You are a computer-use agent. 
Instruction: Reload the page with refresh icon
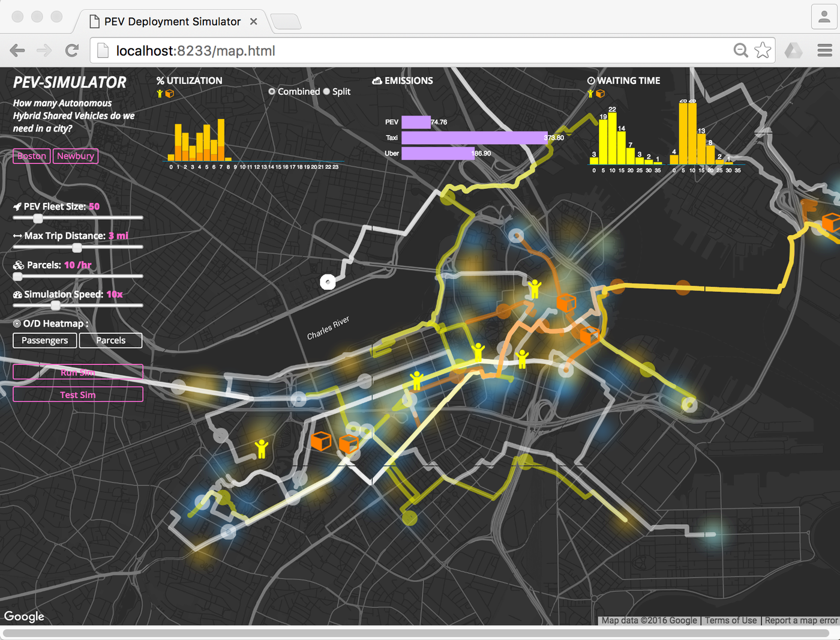coord(72,50)
